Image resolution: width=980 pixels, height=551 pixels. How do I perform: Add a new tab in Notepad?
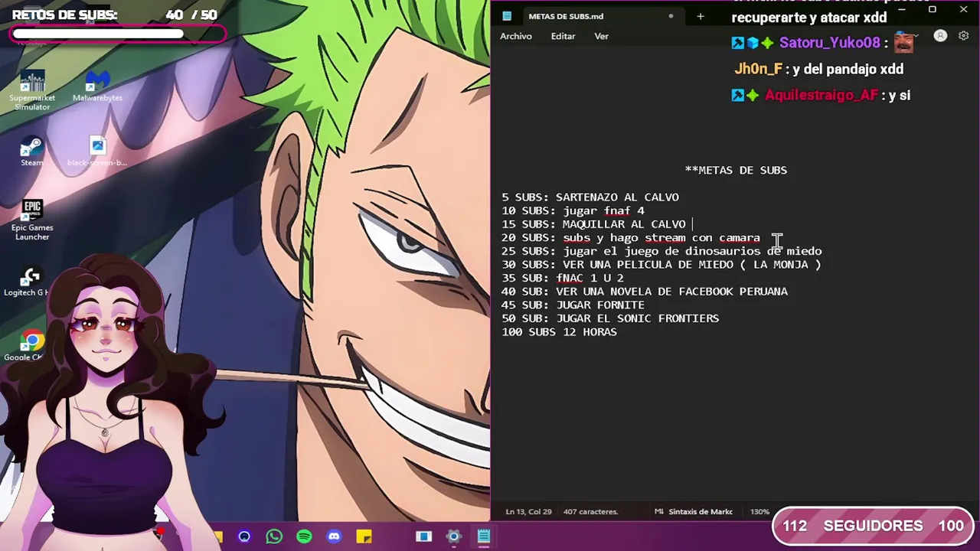[x=700, y=16]
